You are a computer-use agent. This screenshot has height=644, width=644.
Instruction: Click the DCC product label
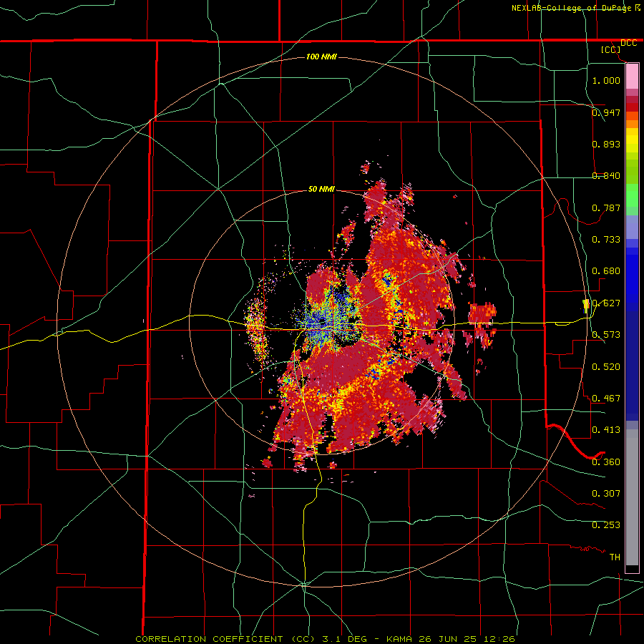pos(628,43)
